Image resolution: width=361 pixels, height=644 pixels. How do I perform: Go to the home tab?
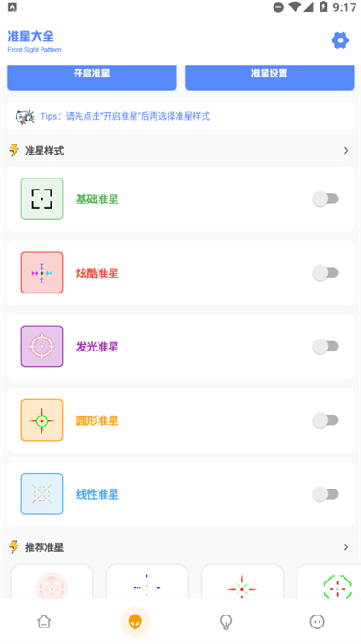click(44, 622)
